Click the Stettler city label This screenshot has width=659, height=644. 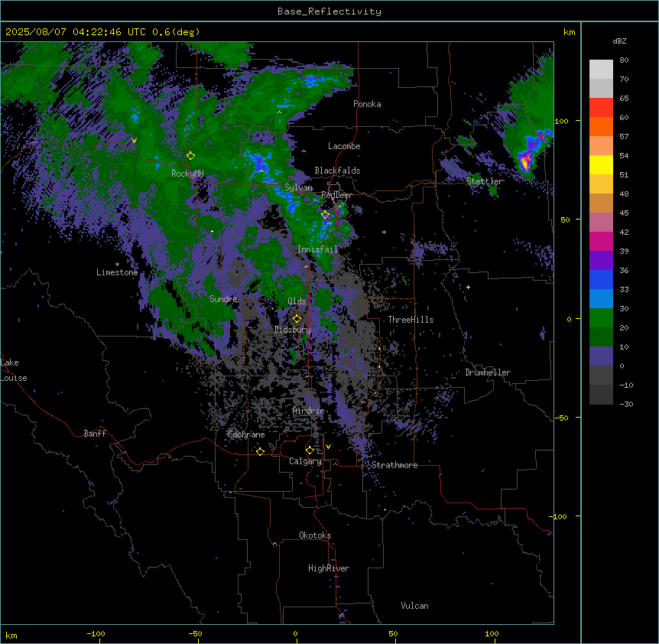tap(485, 181)
